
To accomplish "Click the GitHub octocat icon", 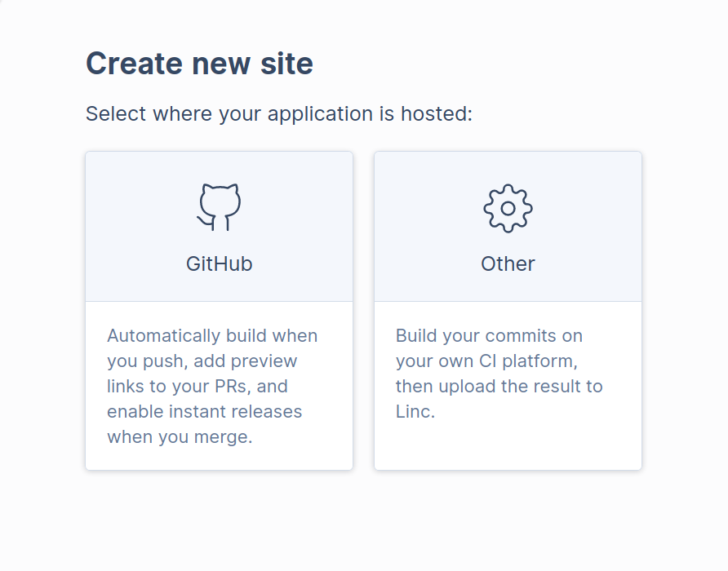I will (x=219, y=207).
